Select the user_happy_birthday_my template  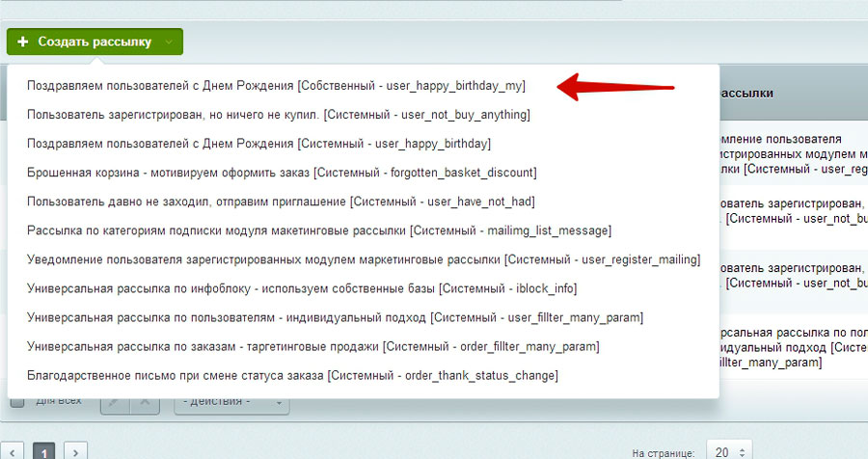(x=276, y=86)
